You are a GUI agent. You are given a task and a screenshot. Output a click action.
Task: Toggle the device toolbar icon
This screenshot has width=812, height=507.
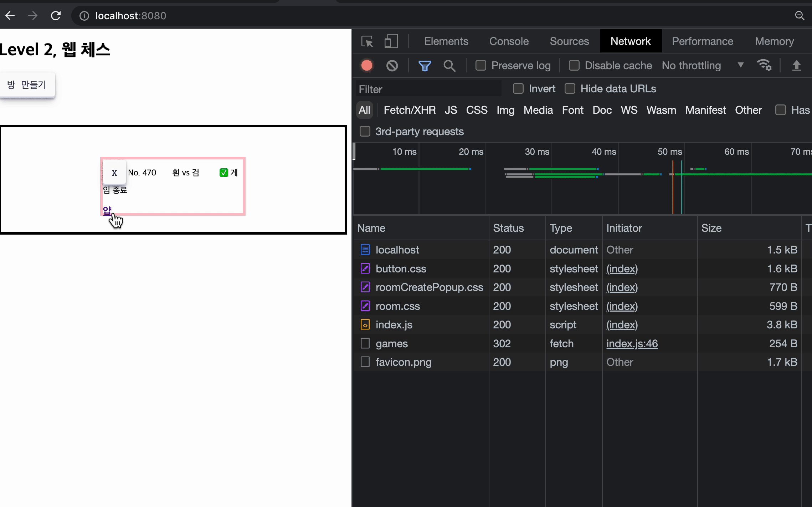pyautogui.click(x=391, y=41)
